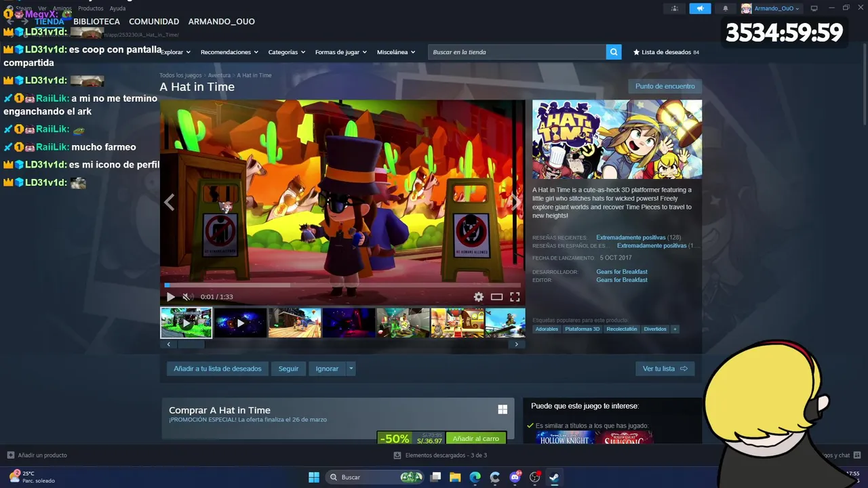Click the Añadir al carro button
This screenshot has width=868, height=488.
(x=476, y=439)
